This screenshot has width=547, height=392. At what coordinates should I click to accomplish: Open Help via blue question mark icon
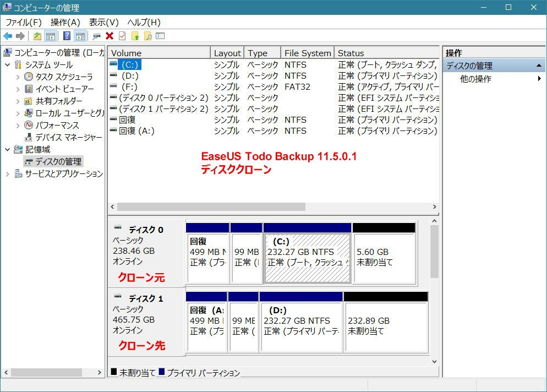(x=67, y=36)
